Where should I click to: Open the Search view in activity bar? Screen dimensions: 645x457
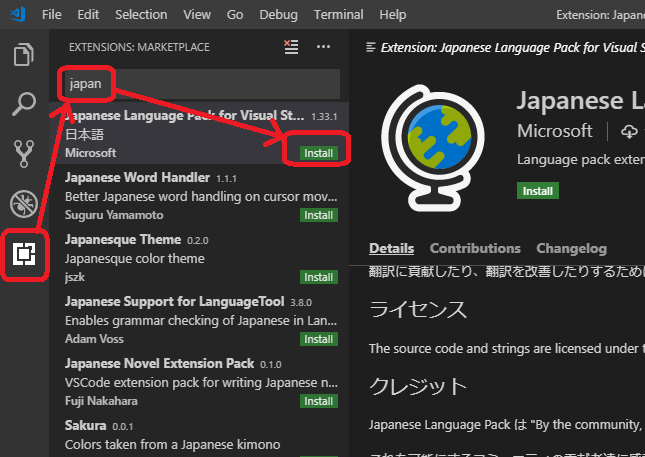coord(23,104)
